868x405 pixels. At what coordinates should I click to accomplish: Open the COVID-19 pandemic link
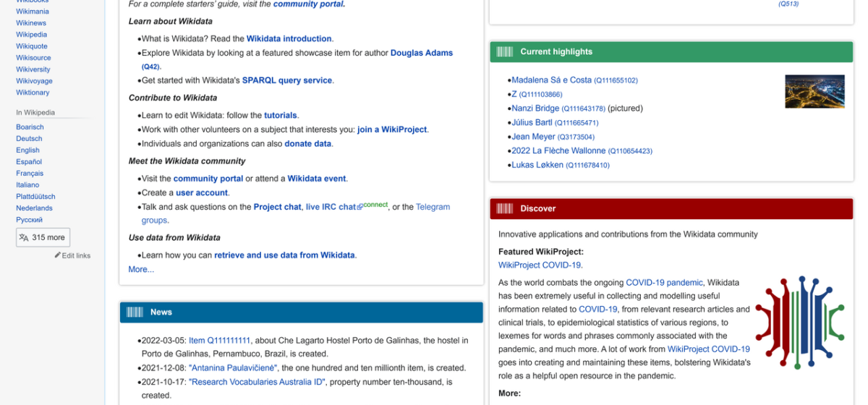664,283
